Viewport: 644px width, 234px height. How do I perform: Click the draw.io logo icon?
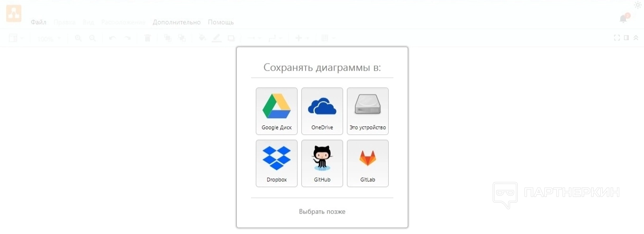click(13, 13)
